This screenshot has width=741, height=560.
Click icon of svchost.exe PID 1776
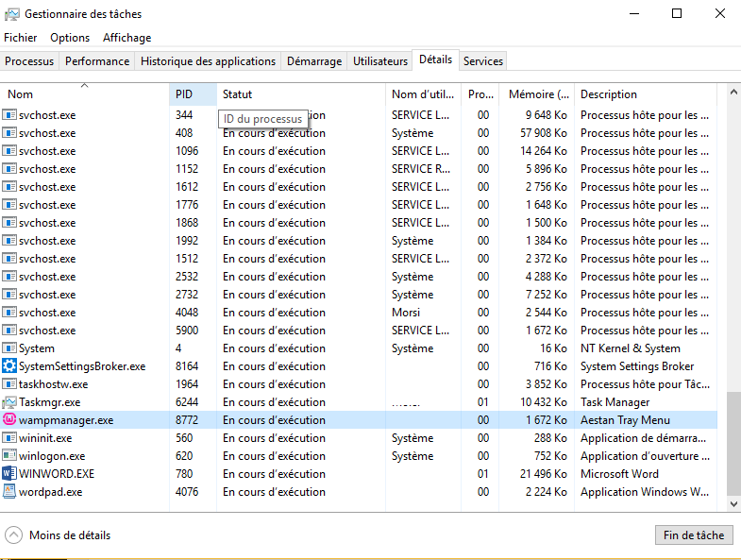point(9,205)
